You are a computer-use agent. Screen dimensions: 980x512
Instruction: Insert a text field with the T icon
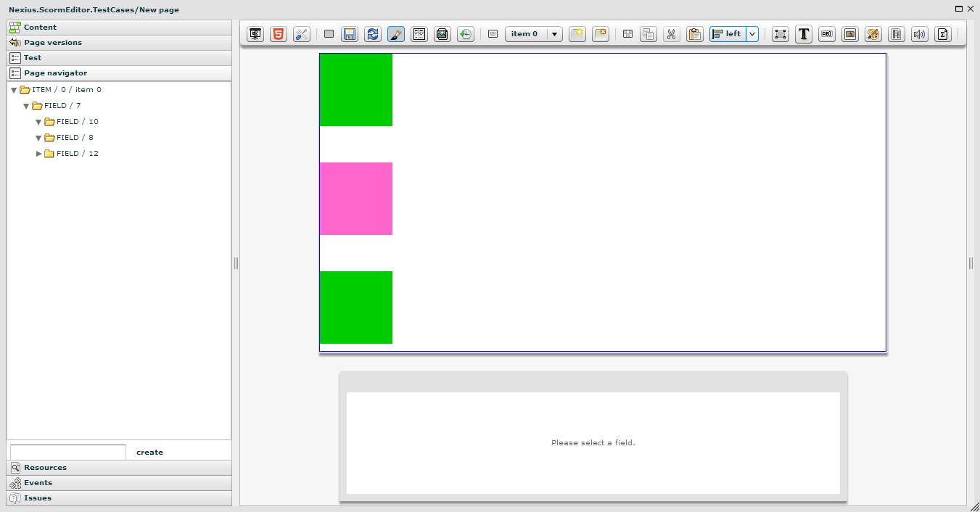pos(803,34)
